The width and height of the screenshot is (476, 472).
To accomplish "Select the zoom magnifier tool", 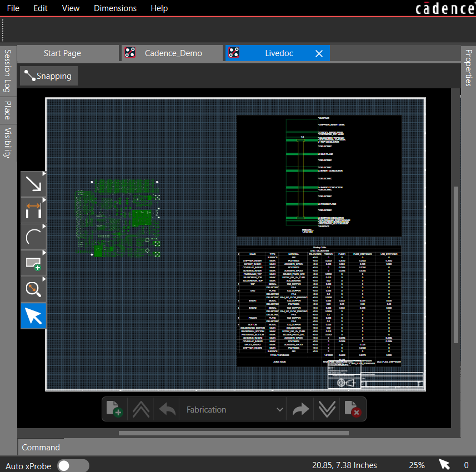I will click(33, 289).
